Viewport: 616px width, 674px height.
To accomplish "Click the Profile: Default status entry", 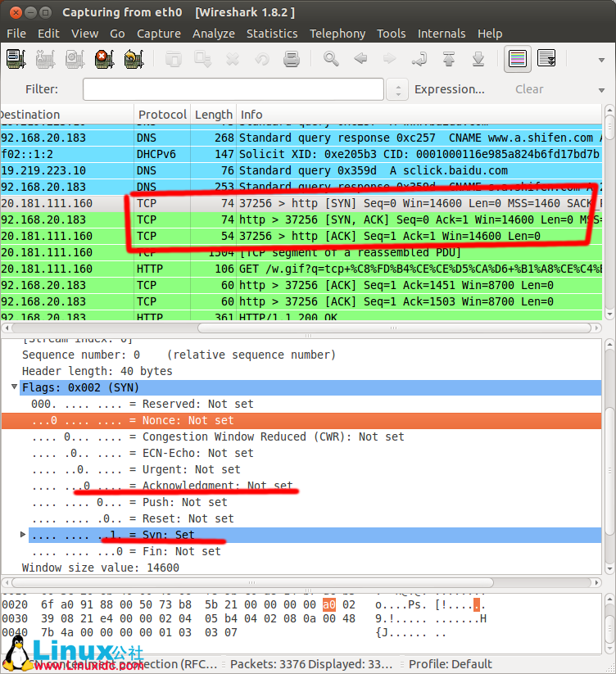I will point(450,664).
